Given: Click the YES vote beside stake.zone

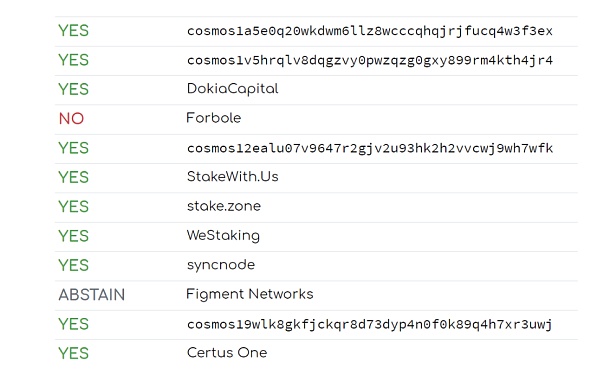Looking at the screenshot, I should point(73,207).
